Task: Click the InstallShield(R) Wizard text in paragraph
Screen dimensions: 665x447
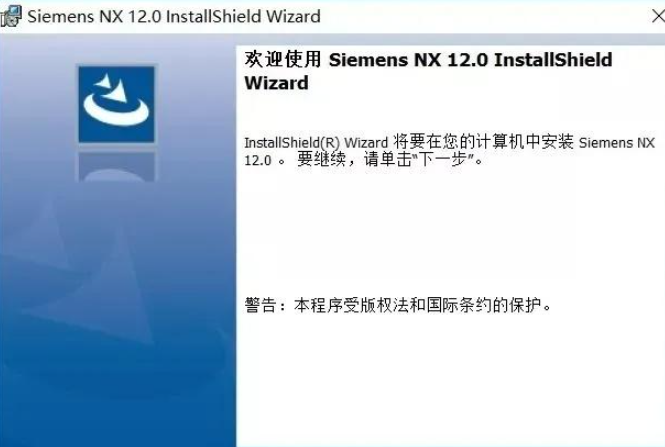Action: (x=316, y=142)
